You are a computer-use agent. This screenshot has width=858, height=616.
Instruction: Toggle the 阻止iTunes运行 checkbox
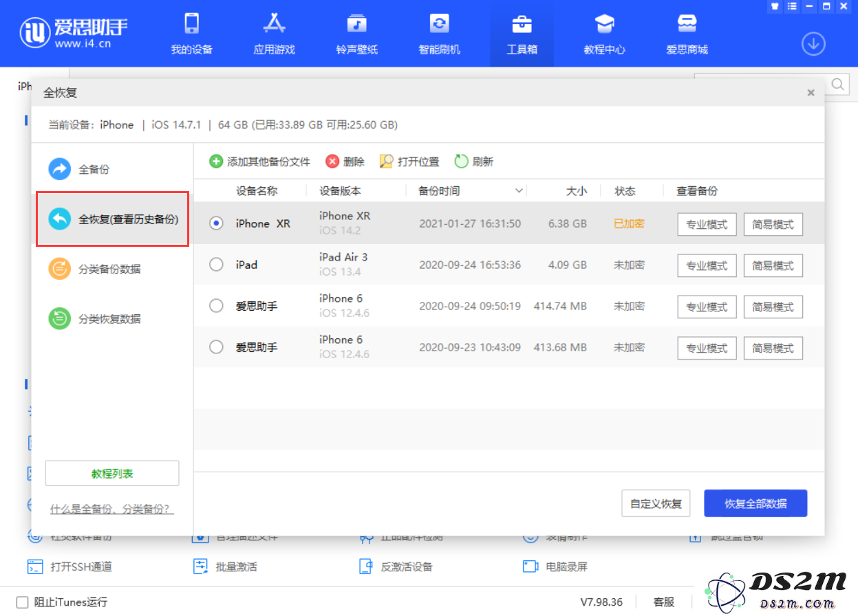point(23,602)
